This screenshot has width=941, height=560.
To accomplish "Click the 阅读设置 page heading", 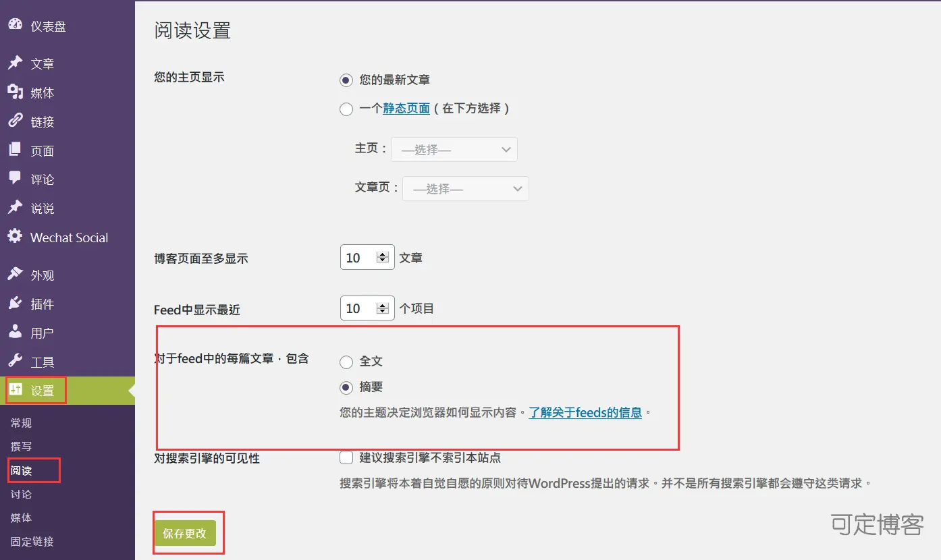I will pos(192,30).
